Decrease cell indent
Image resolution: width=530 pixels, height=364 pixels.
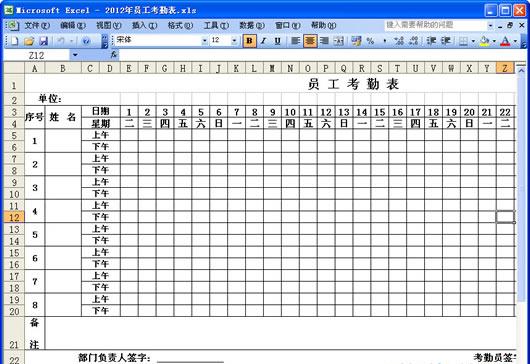tap(431, 41)
